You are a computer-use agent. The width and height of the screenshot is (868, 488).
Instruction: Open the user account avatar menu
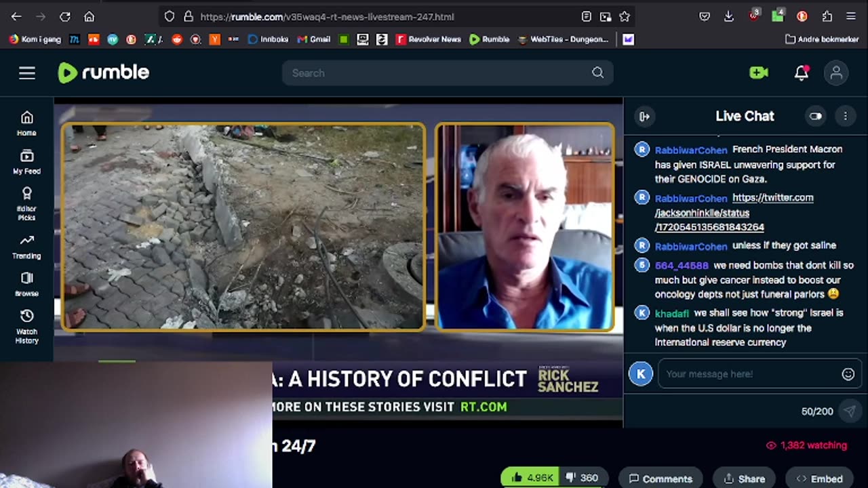point(836,73)
